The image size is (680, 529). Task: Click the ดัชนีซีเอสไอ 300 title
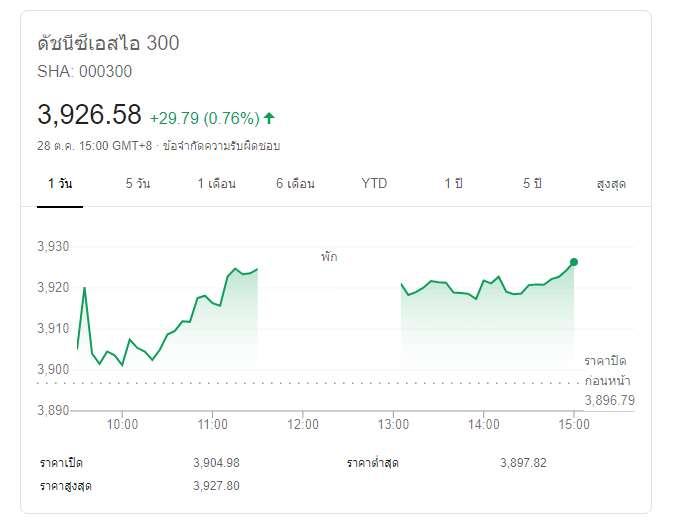coord(108,44)
